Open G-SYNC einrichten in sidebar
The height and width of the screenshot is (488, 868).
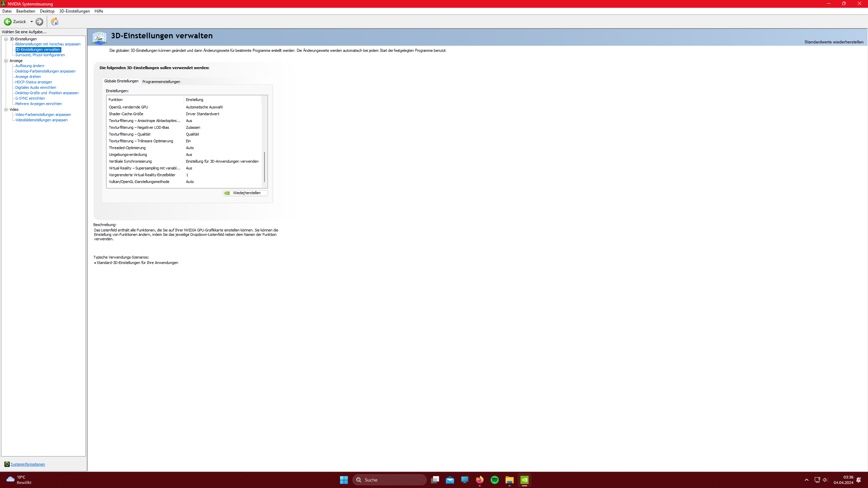coord(30,98)
